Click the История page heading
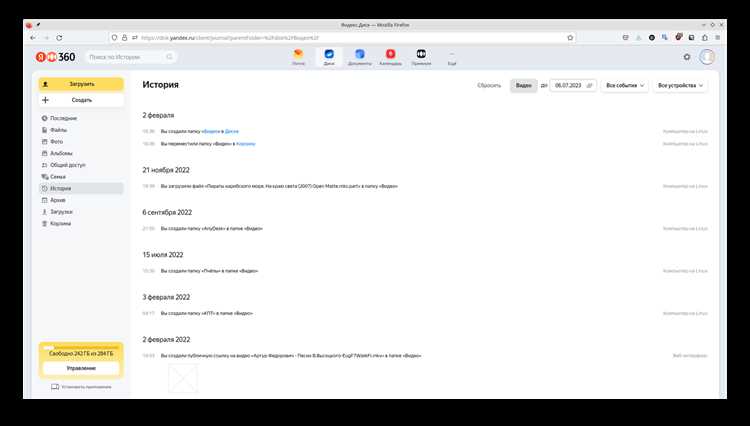Image resolution: width=750 pixels, height=426 pixels. pyautogui.click(x=160, y=85)
